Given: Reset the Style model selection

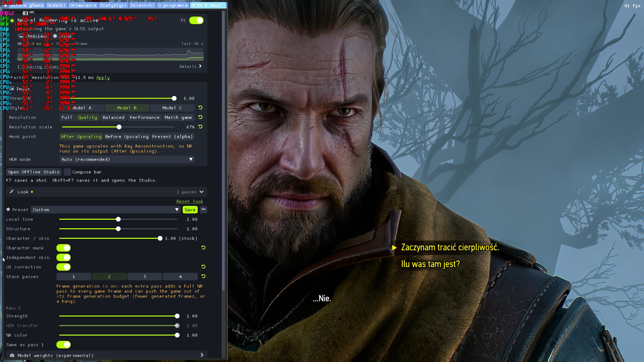Looking at the screenshot, I should click(200, 108).
